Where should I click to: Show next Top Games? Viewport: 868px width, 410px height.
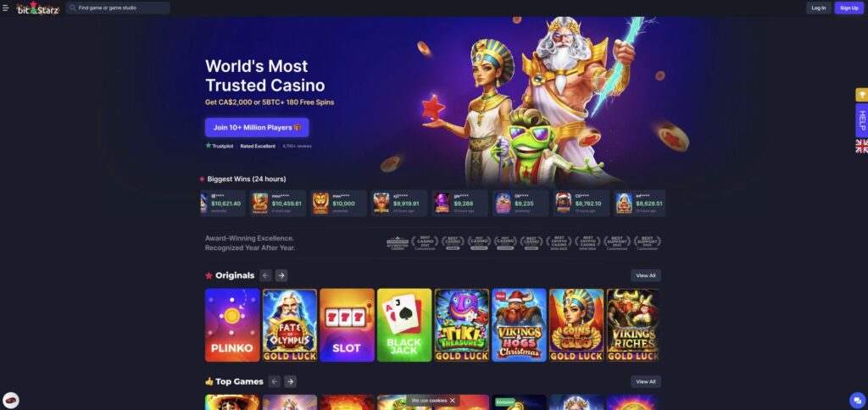pyautogui.click(x=290, y=382)
